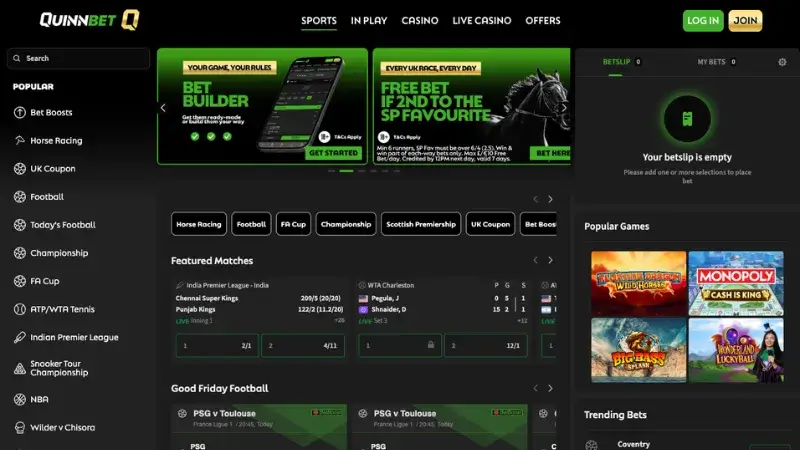This screenshot has width=800, height=450.
Task: Open betslip settings gear icon
Action: click(782, 62)
